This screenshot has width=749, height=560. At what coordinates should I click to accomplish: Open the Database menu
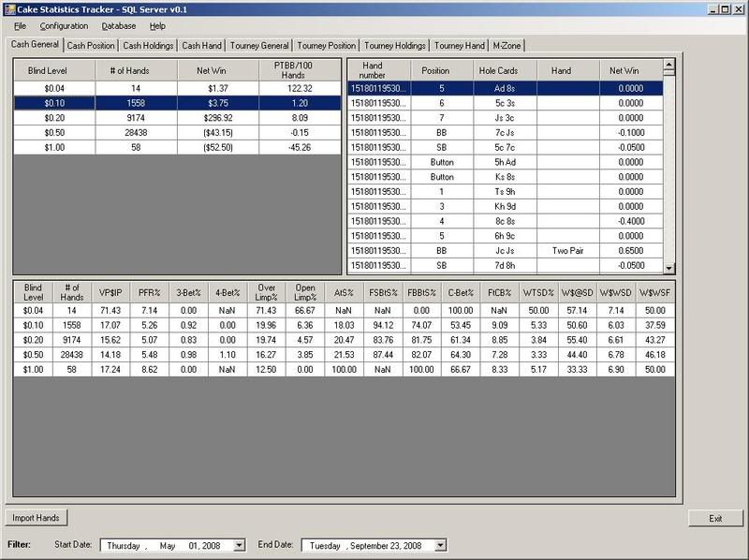pos(119,26)
